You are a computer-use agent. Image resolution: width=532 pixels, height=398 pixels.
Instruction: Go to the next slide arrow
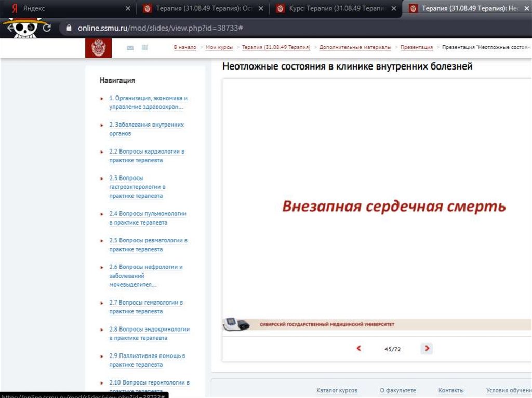click(x=427, y=348)
